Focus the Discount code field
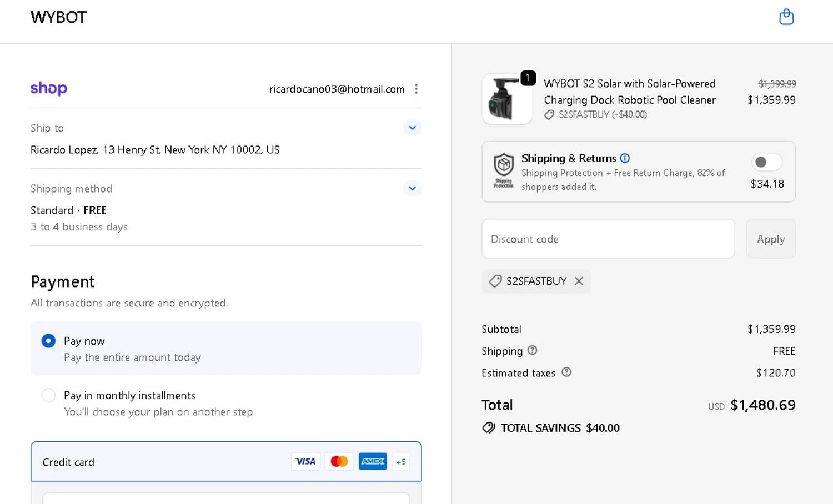Viewport: 833px width, 504px height. tap(608, 239)
